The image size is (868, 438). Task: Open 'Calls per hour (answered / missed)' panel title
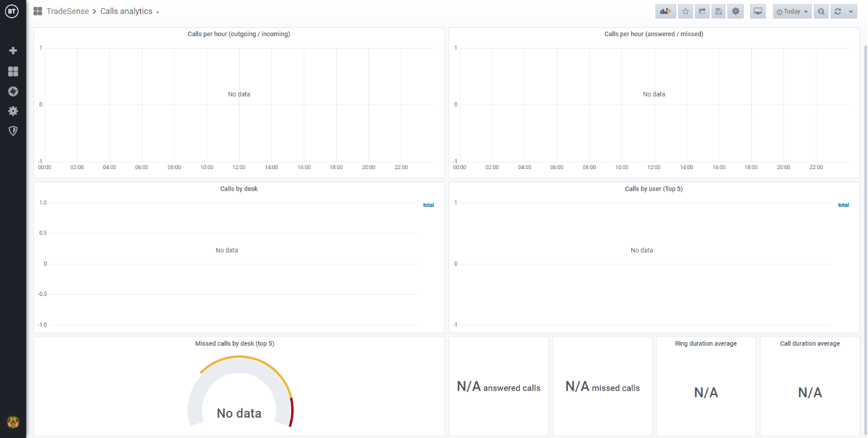(654, 34)
